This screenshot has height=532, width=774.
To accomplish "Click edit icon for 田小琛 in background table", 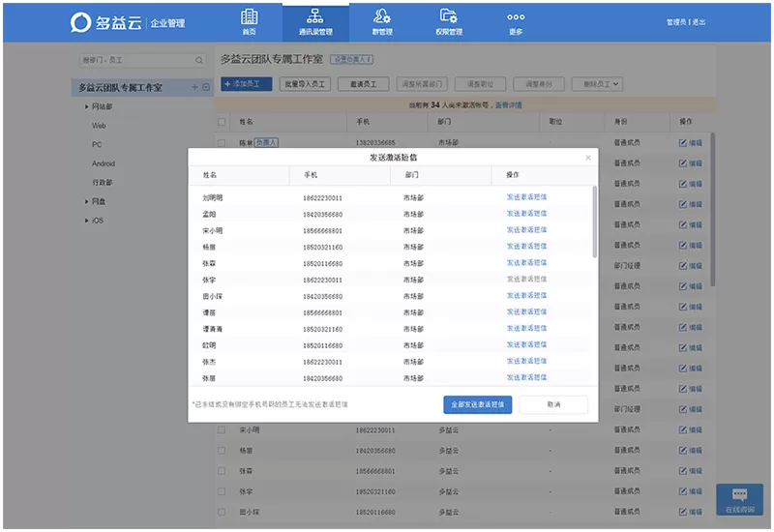I will point(683,512).
